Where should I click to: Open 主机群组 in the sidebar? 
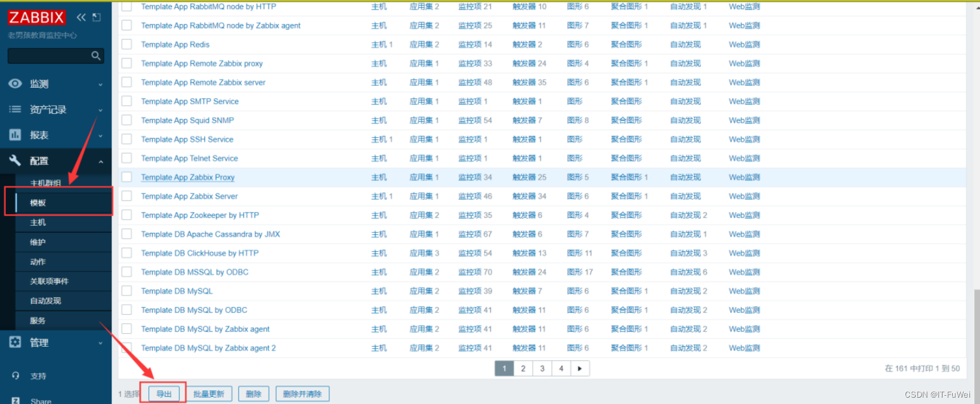[46, 183]
